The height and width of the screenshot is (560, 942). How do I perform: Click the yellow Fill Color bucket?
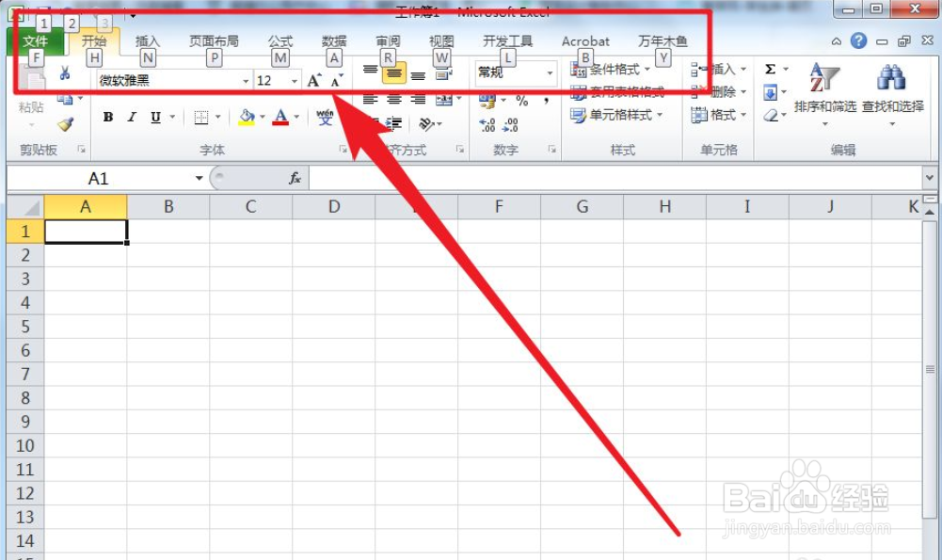point(247,117)
